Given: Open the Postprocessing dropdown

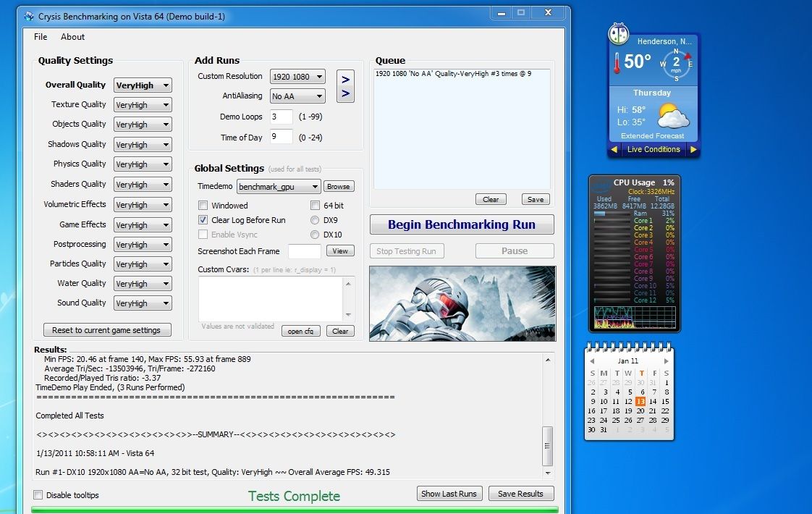Looking at the screenshot, I should (x=143, y=245).
